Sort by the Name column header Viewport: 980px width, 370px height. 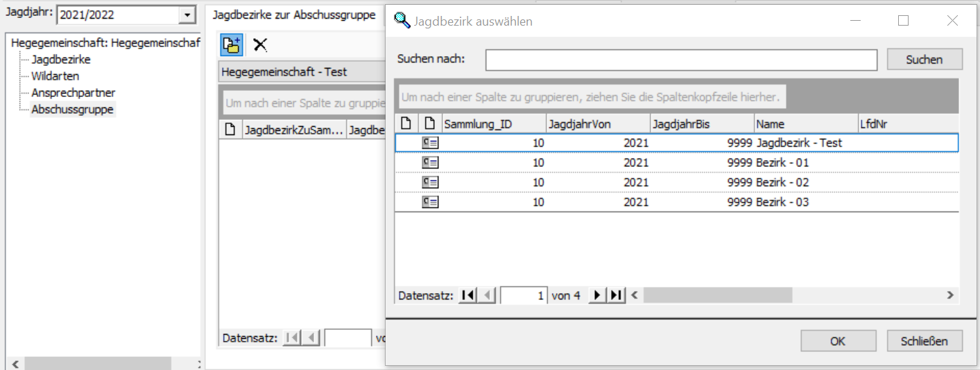805,124
